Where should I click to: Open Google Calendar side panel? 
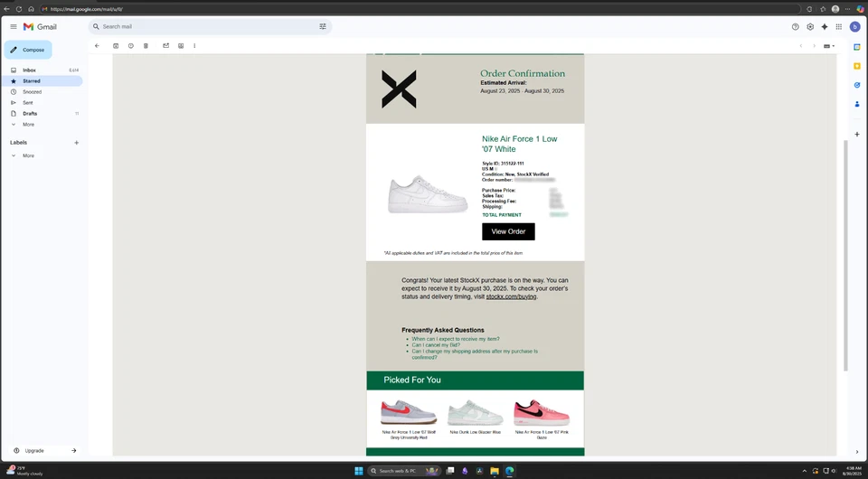pos(857,48)
